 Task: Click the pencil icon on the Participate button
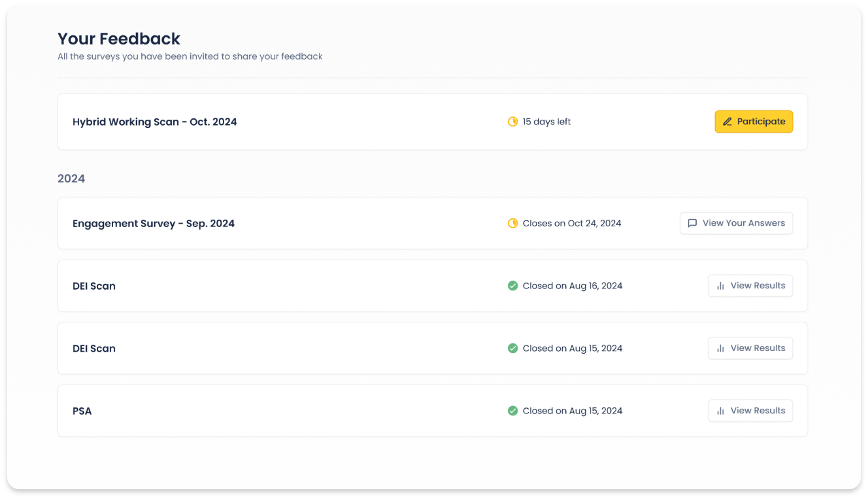click(727, 122)
